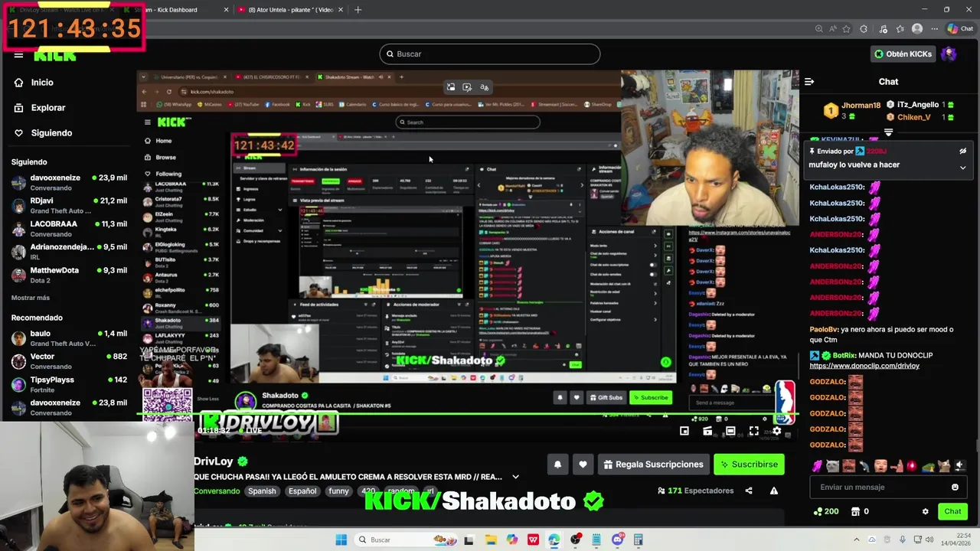Click the Conversando category link
980x551 pixels.
pos(217,491)
